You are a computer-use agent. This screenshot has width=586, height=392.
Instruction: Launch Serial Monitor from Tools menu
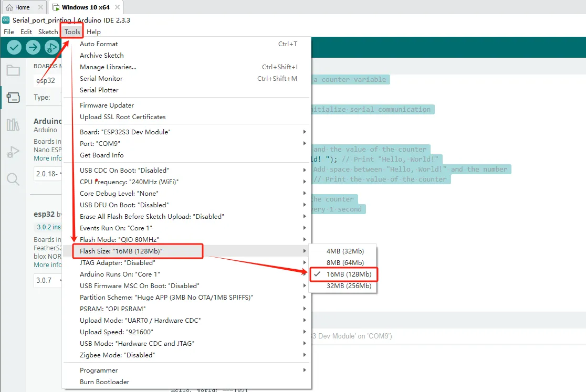point(186,78)
